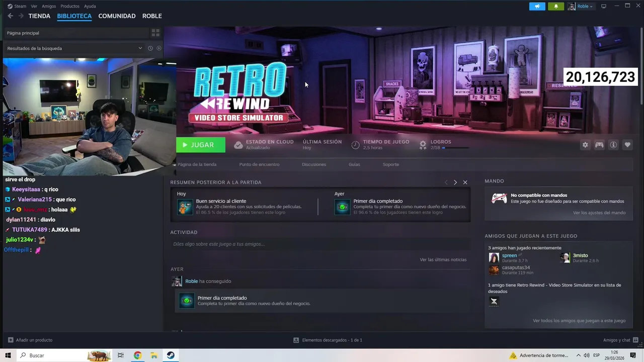Click Ver los ajustes del mando
Screen dimensions: 644x362
pos(599,213)
